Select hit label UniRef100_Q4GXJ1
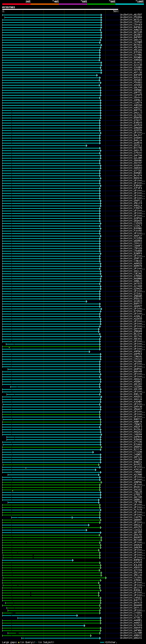This screenshot has height=644, width=146. (131, 271)
